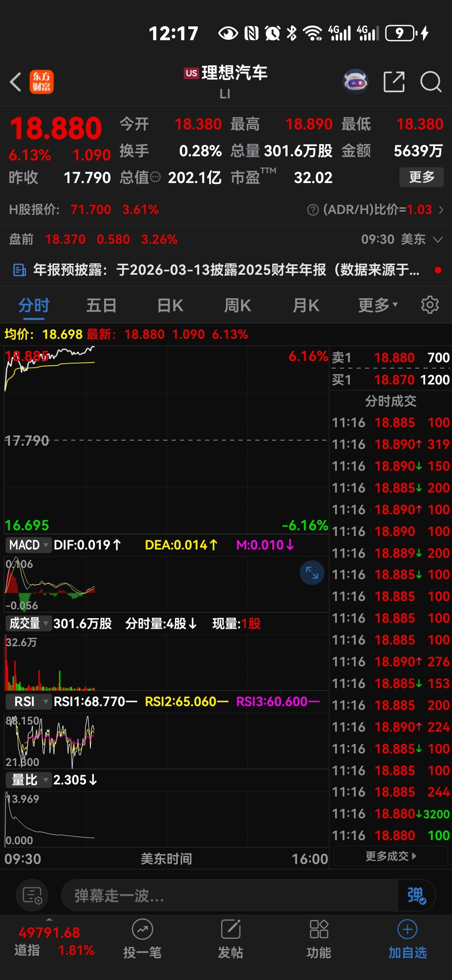Image resolution: width=452 pixels, height=980 pixels.
Task: Expand the 盘前 美东 time chevron
Action: 438,240
